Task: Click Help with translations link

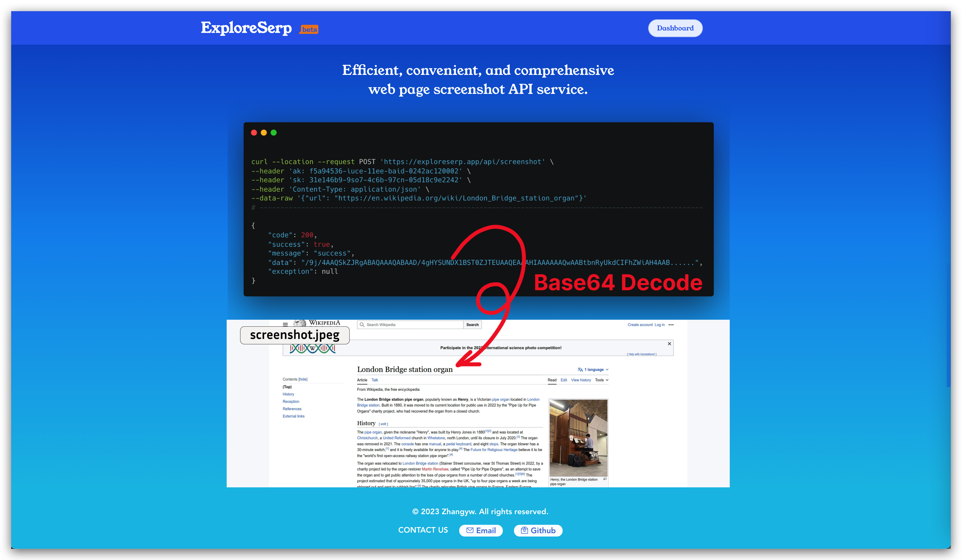Action: (x=642, y=354)
